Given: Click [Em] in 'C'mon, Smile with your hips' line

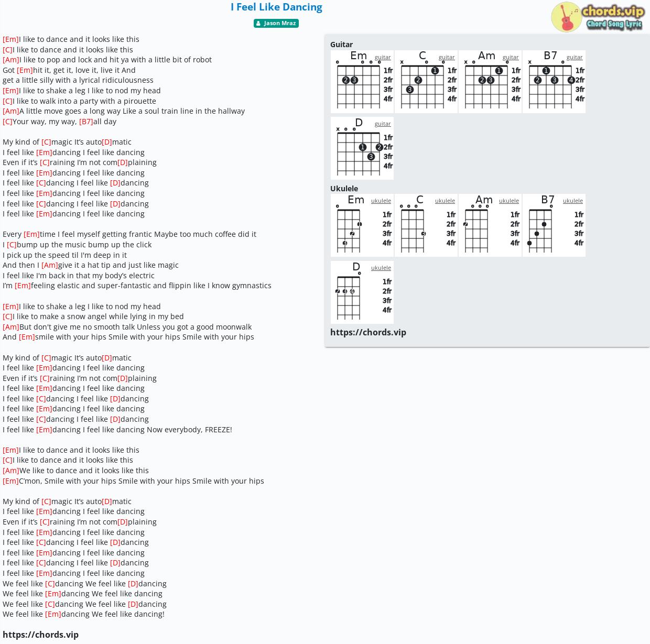Looking at the screenshot, I should click(x=10, y=481).
